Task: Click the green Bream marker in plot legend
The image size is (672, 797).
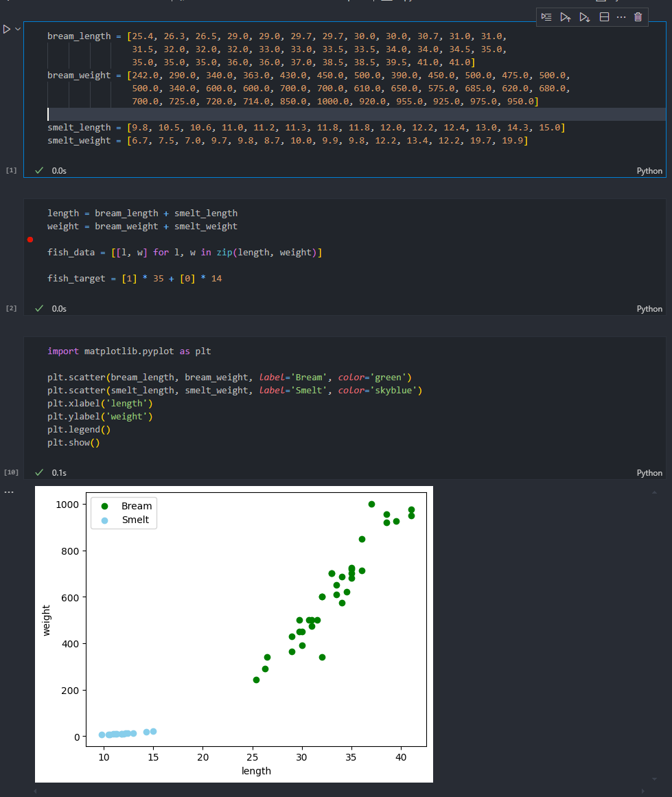Action: 105,506
